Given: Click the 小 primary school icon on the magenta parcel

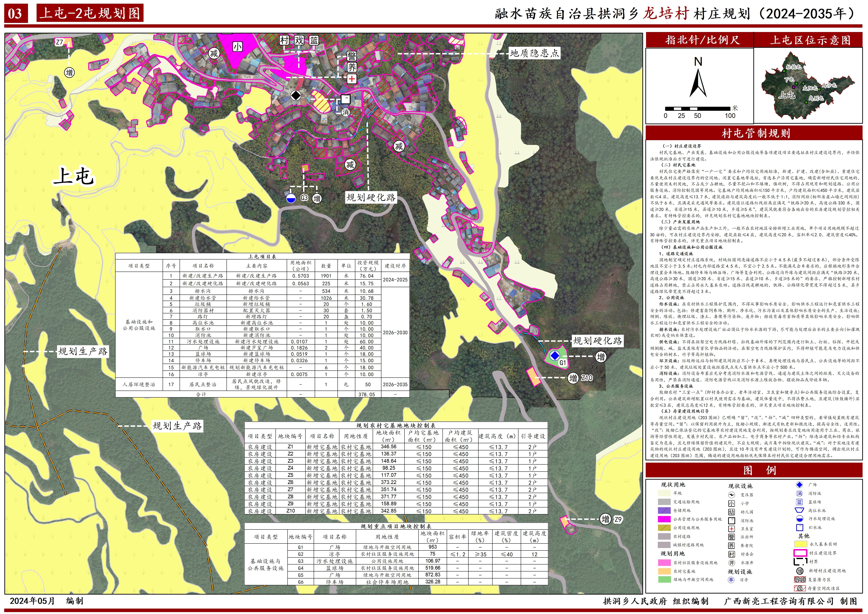Looking at the screenshot, I should (x=237, y=47).
